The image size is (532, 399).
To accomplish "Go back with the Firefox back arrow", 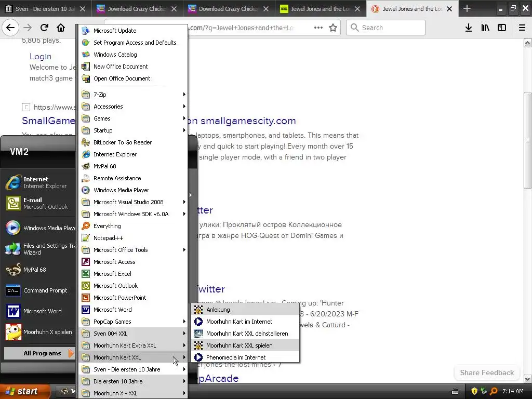I will [x=10, y=28].
